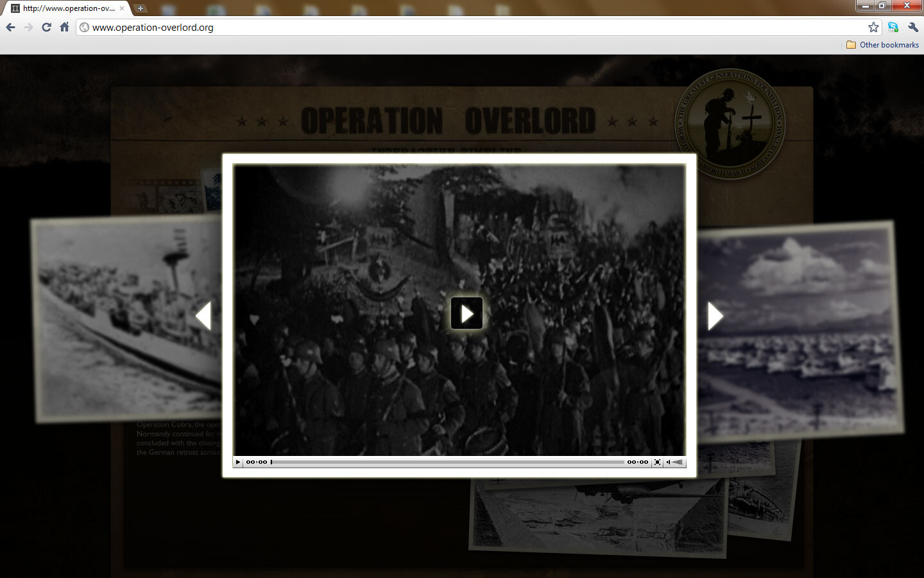
Task: Click the browser Forward arrow
Action: click(28, 27)
